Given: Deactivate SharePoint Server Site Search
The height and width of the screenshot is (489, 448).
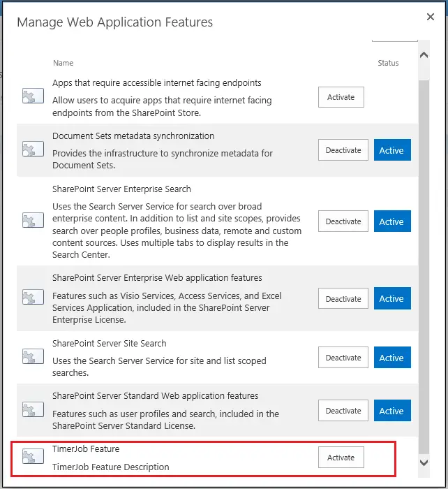Looking at the screenshot, I should (x=343, y=358).
